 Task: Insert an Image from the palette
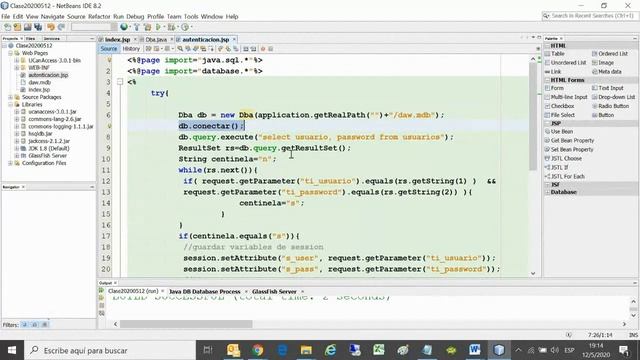coord(602,63)
